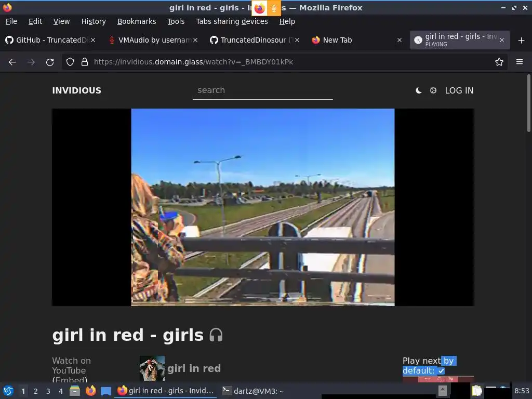Click the forward navigation arrow
The image size is (532, 399).
[31, 62]
